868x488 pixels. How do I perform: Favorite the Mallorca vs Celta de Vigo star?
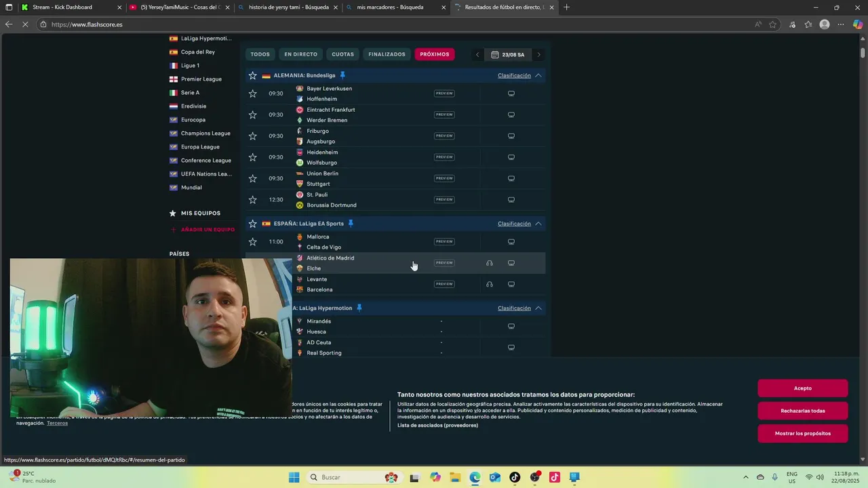pos(253,242)
